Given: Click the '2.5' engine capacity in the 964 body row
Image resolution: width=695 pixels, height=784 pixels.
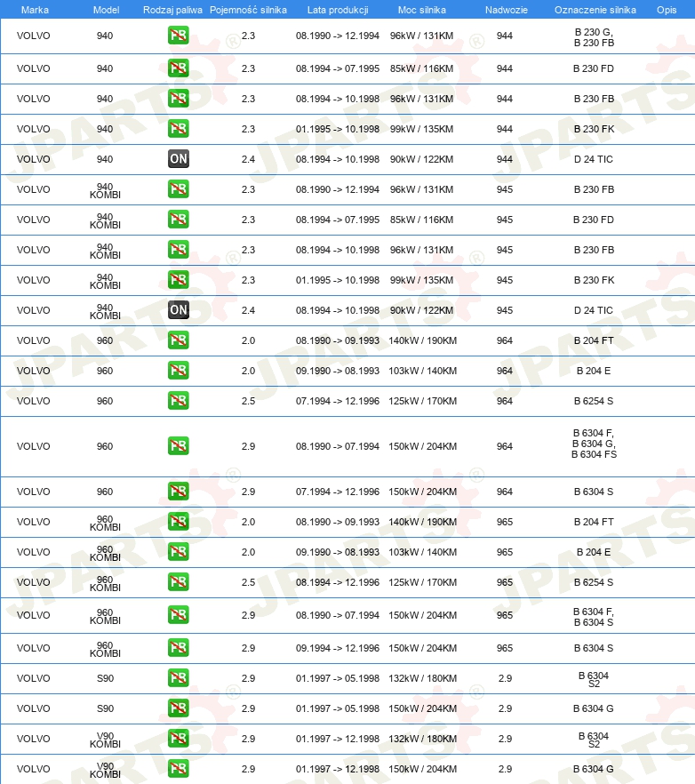Looking at the screenshot, I should tap(249, 401).
